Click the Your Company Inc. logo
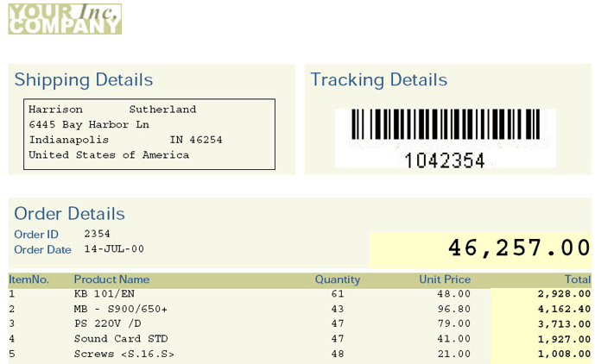Screen dimensions: 595x364 [65, 19]
